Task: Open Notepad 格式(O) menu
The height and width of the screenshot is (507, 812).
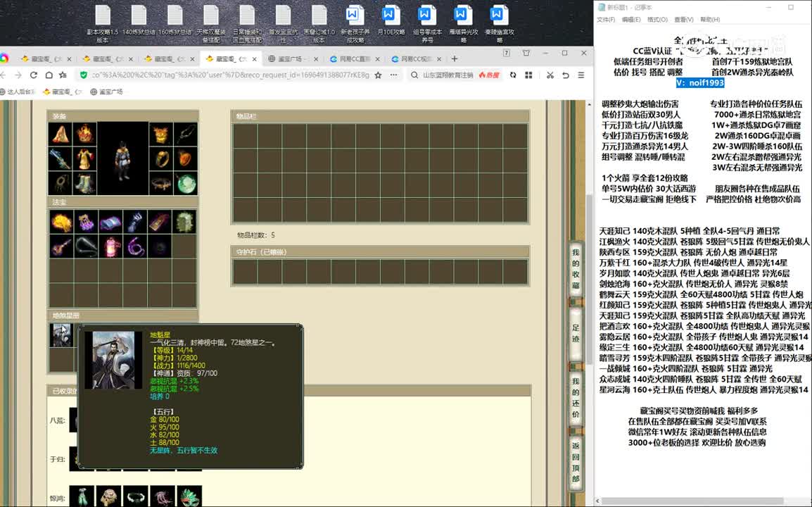Action: click(x=657, y=20)
